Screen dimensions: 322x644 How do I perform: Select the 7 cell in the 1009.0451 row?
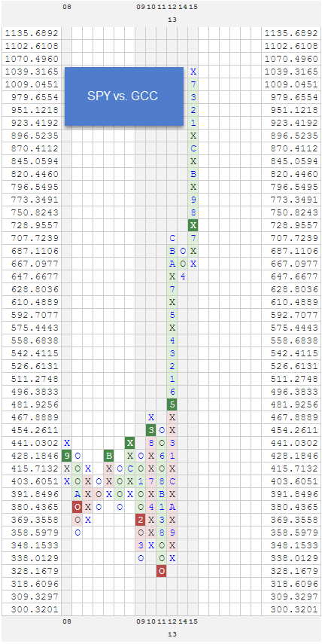click(x=193, y=84)
